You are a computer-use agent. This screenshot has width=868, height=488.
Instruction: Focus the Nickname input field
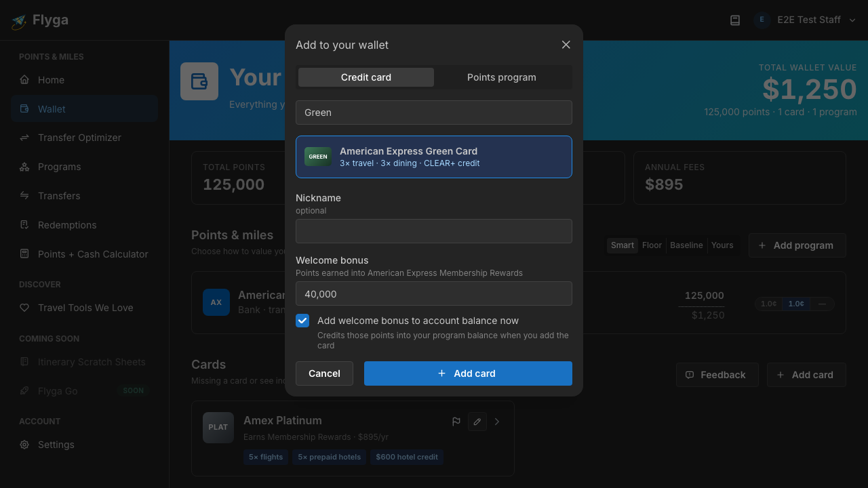434,231
